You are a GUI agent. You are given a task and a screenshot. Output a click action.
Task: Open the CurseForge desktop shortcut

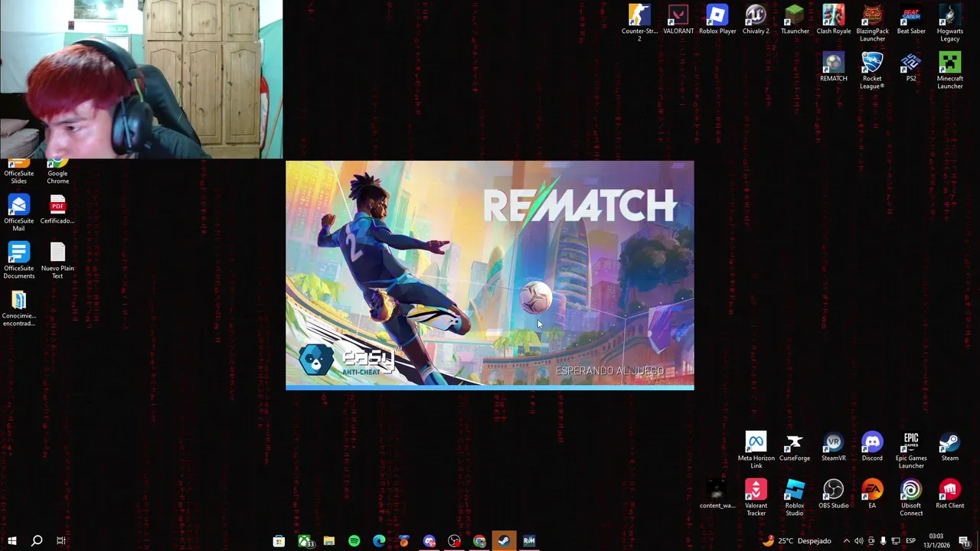click(795, 447)
